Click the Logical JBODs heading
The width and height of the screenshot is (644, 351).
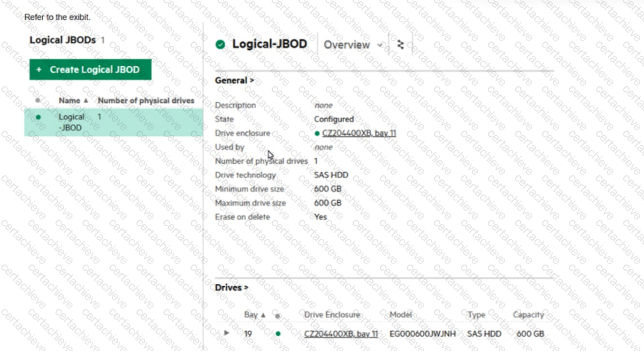click(x=62, y=40)
